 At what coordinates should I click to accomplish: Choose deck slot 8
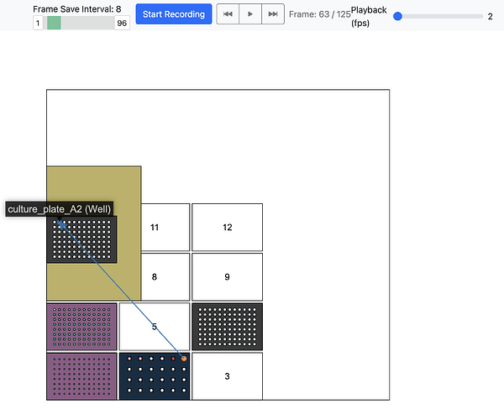[x=155, y=276]
